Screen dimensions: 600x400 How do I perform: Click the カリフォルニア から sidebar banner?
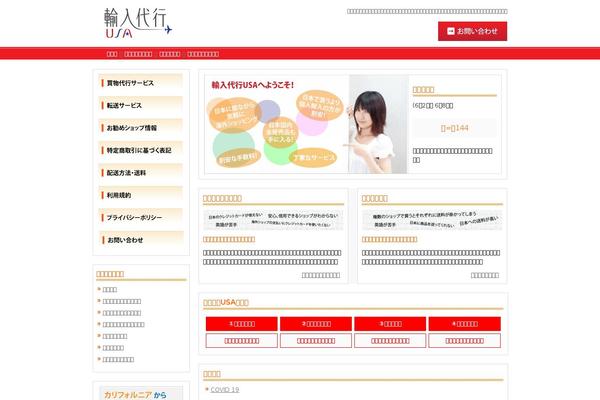point(141,393)
